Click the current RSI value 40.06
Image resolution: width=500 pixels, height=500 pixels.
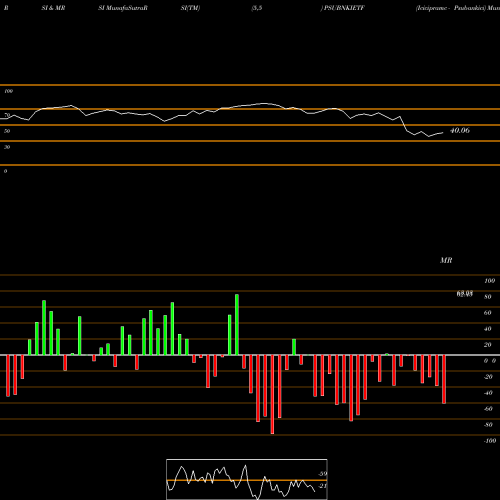point(460,130)
